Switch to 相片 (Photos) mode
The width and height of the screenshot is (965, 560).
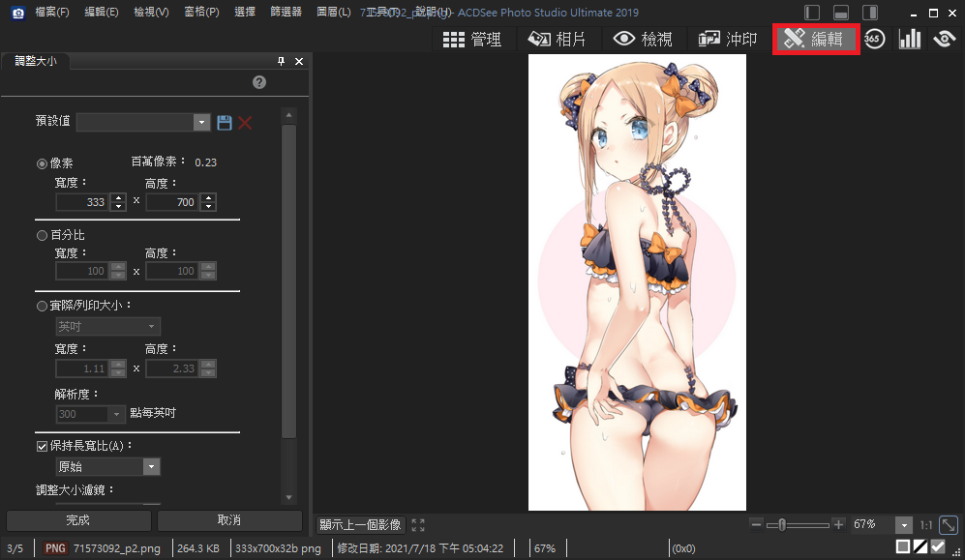pyautogui.click(x=557, y=40)
